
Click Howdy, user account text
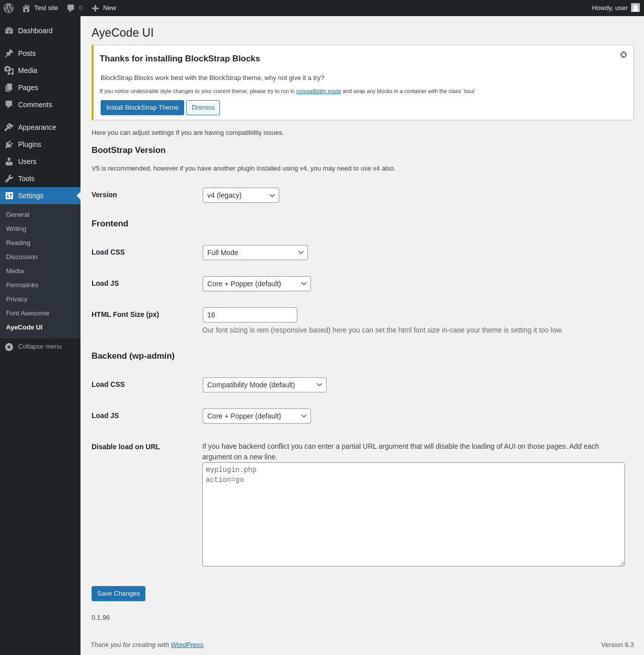tap(610, 8)
